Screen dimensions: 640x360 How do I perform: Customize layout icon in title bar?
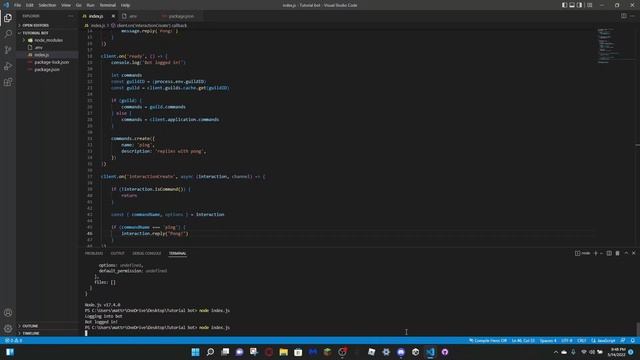[589, 5]
